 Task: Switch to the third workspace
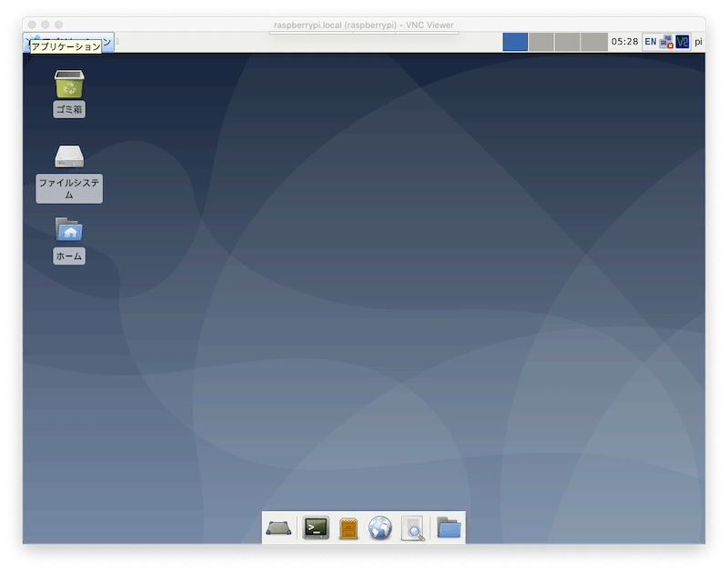click(x=567, y=42)
